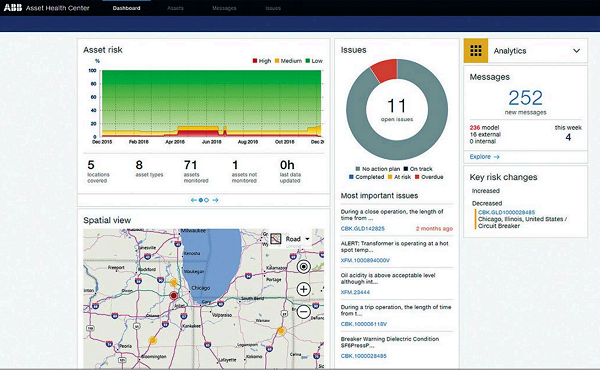This screenshot has width=600, height=370.
Task: Click the '2 months ago' timestamp
Action: [434, 228]
